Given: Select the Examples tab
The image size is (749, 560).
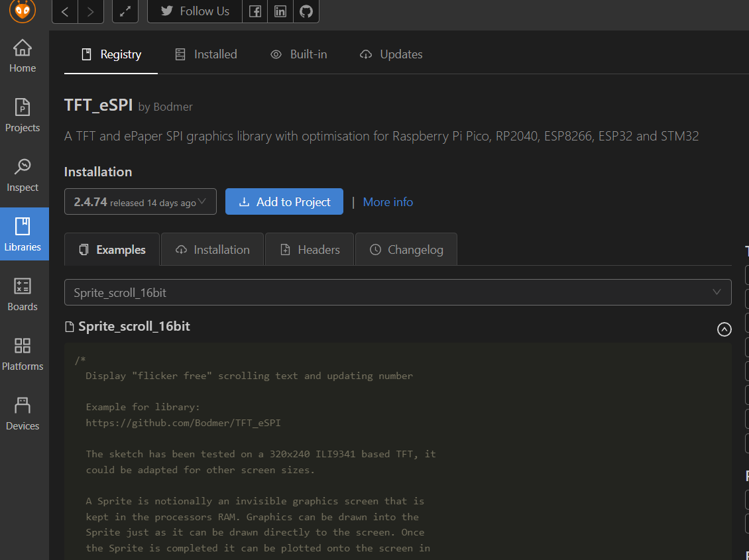Looking at the screenshot, I should point(112,250).
